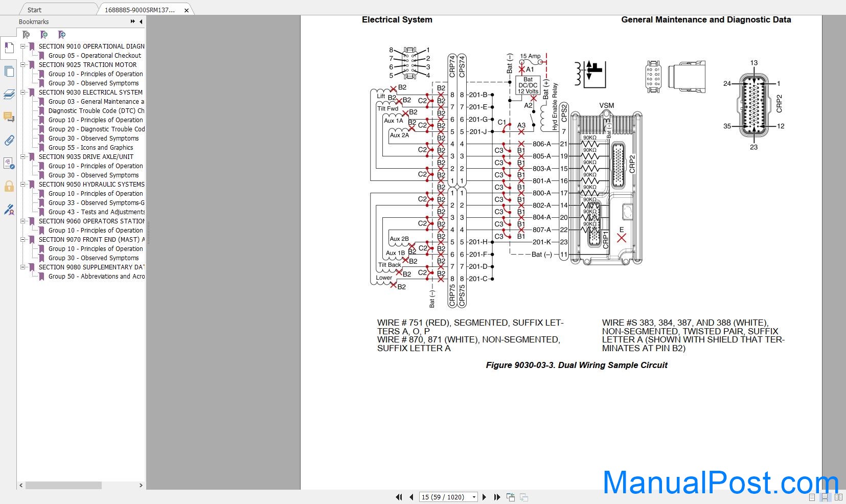Open Group 55 - Icons and Graphics bookmark

click(90, 147)
